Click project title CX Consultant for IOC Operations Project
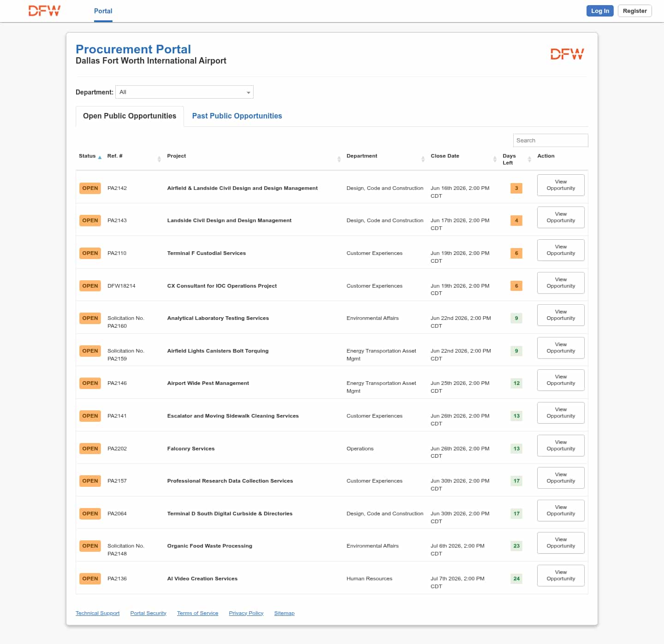The height and width of the screenshot is (644, 664). coord(222,286)
